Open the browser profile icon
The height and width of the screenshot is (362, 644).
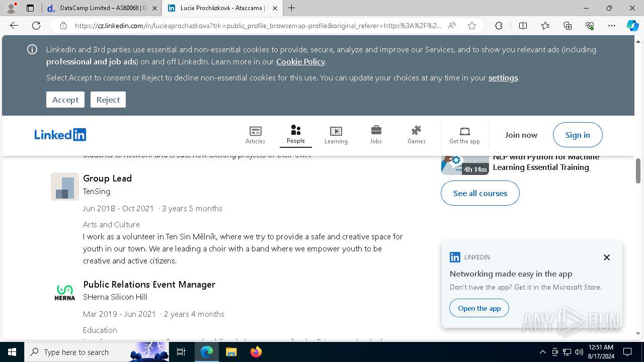[x=11, y=8]
